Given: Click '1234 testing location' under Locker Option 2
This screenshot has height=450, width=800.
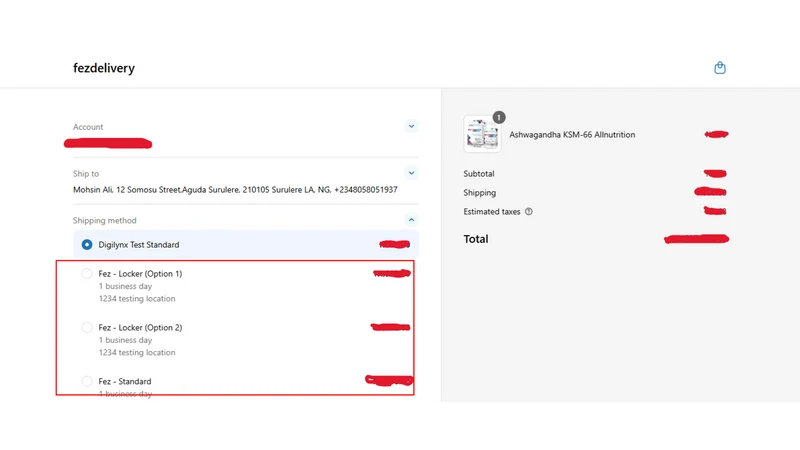Looking at the screenshot, I should (137, 353).
